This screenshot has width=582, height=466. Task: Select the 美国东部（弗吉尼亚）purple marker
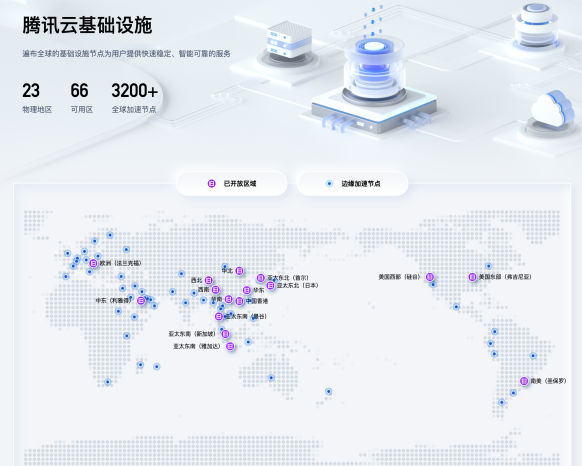click(x=472, y=277)
